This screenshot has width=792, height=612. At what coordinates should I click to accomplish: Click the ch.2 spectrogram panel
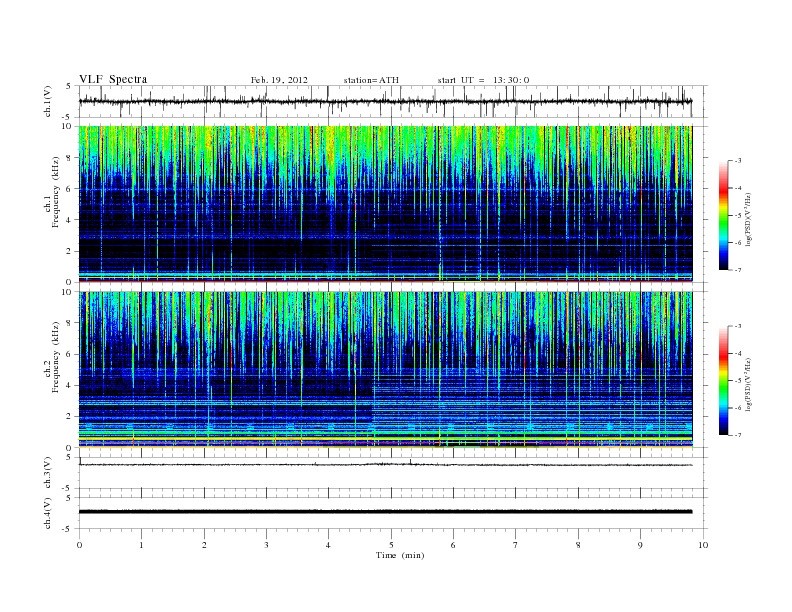click(385, 370)
